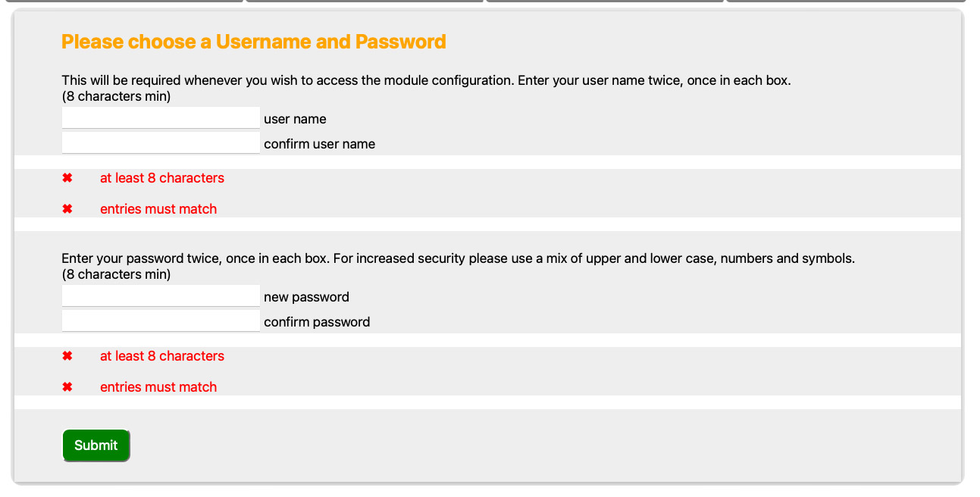The image size is (980, 497).
Task: Click the red X beside password length error
Action: tap(67, 356)
